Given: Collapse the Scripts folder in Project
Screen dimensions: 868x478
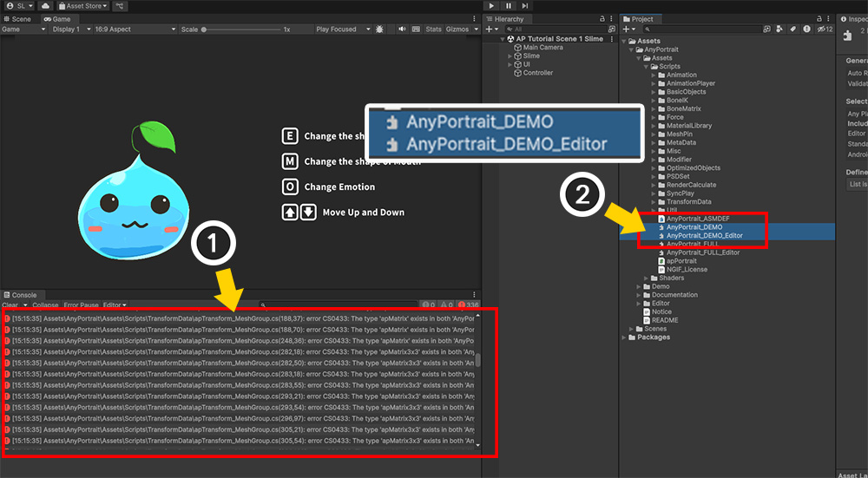Looking at the screenshot, I should coord(646,67).
